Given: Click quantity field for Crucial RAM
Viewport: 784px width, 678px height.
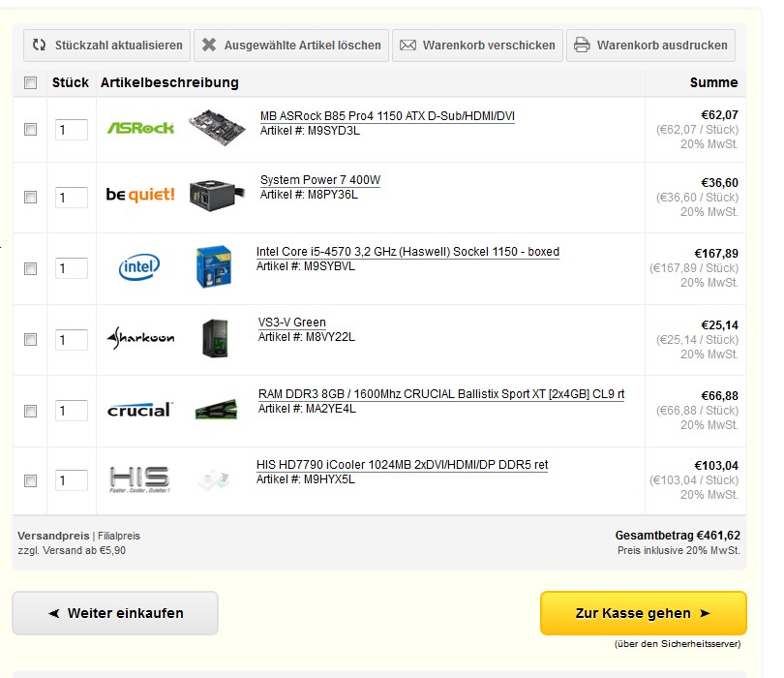Looking at the screenshot, I should [71, 411].
